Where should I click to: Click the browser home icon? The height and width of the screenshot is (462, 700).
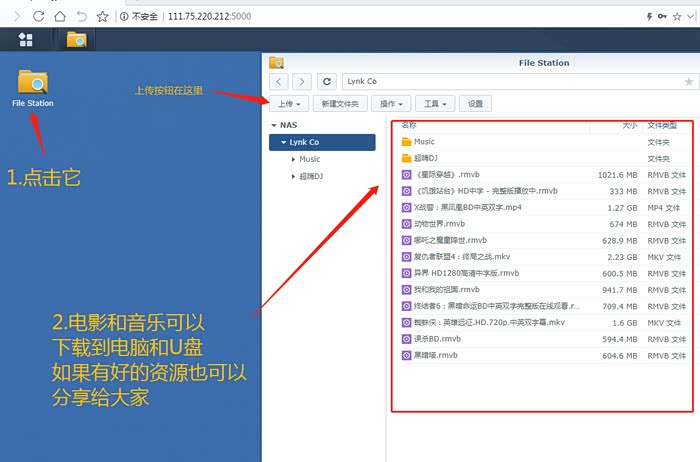coord(60,16)
